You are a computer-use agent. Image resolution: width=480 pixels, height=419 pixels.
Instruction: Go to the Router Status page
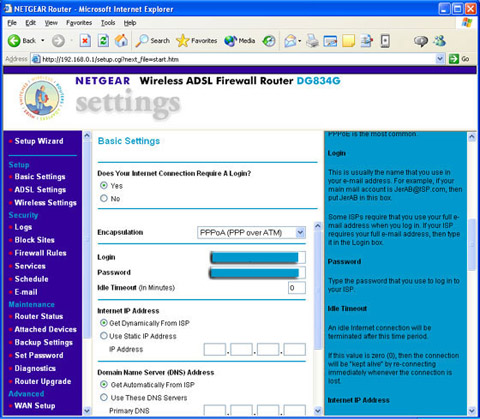click(39, 316)
